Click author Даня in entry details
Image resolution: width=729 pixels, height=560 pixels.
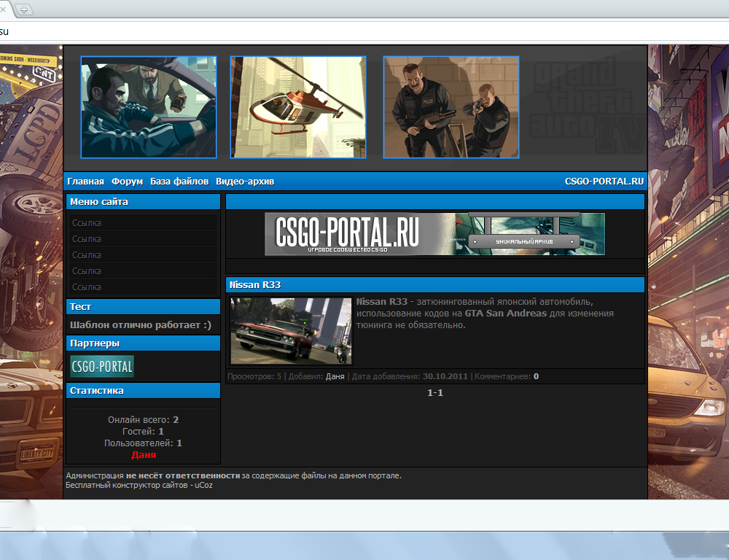click(x=335, y=377)
